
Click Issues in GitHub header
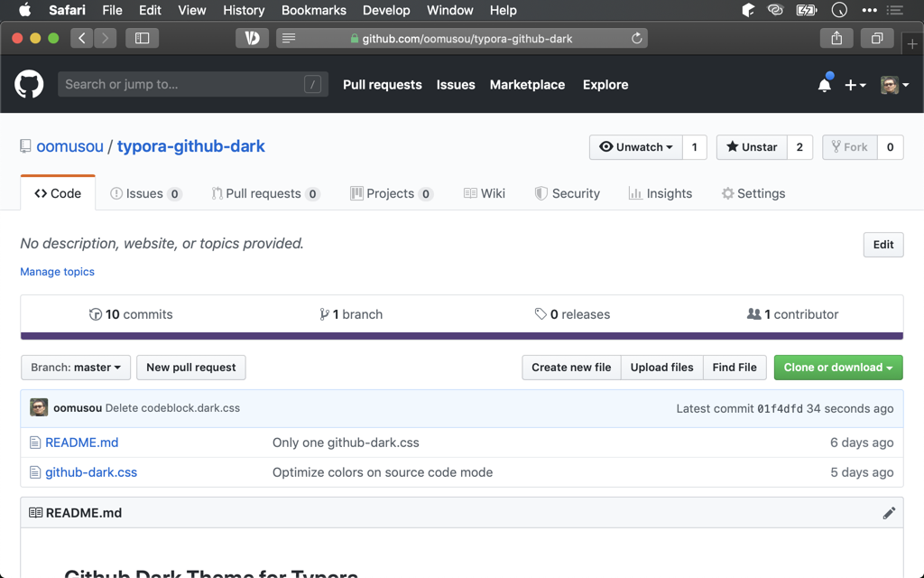[456, 85]
